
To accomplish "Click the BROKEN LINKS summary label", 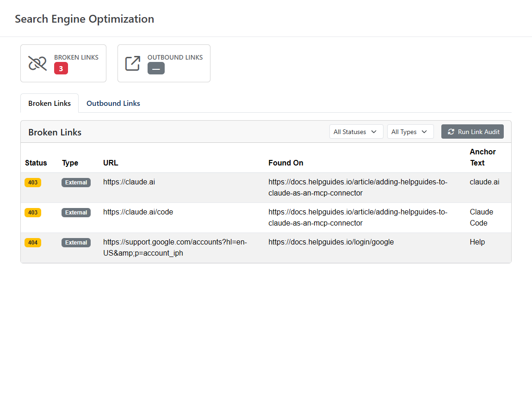I will pos(76,57).
